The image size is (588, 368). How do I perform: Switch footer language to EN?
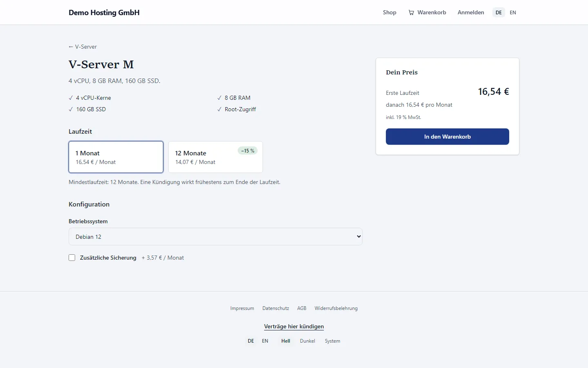tap(265, 341)
